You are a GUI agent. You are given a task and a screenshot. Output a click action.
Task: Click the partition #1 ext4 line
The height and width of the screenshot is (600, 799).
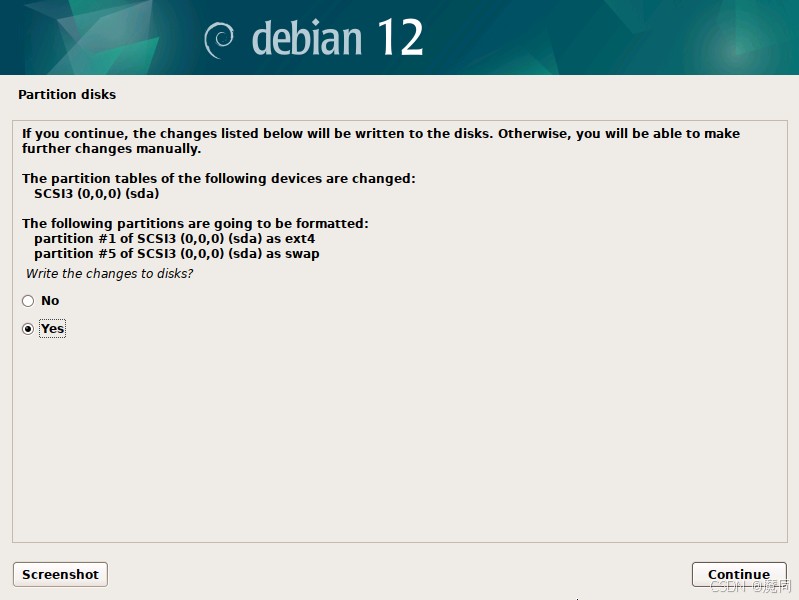tap(174, 239)
